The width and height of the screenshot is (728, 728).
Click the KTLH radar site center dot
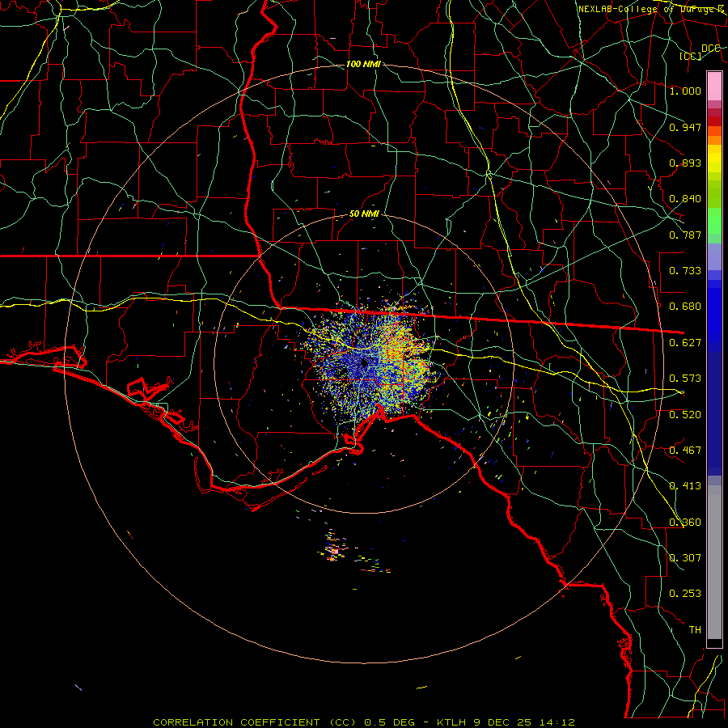pos(364,363)
